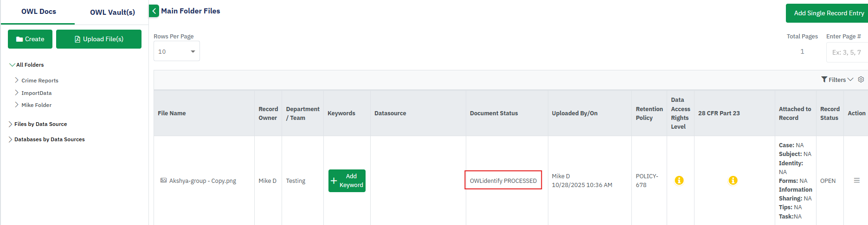Click the Create folder button
Image resolution: width=868 pixels, height=225 pixels.
(x=30, y=39)
